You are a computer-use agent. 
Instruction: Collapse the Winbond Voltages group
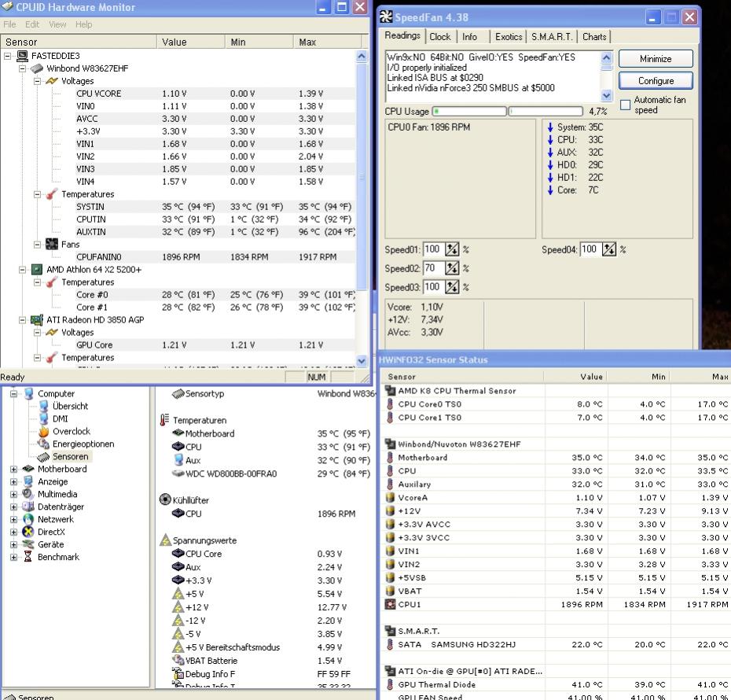(x=37, y=81)
